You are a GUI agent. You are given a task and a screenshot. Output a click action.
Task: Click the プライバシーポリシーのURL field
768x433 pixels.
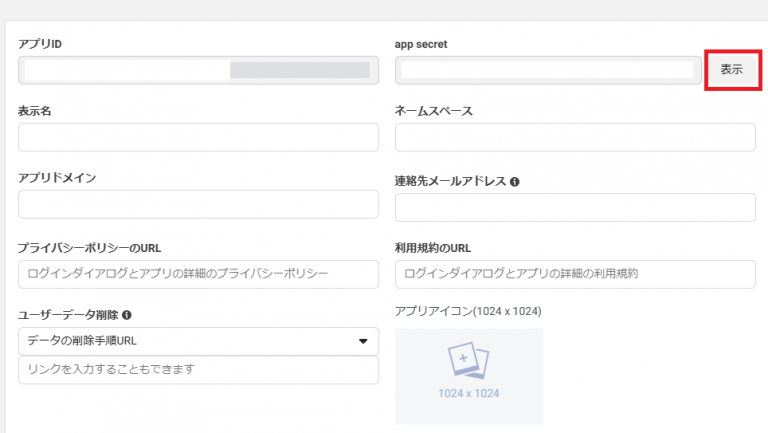tap(198, 274)
